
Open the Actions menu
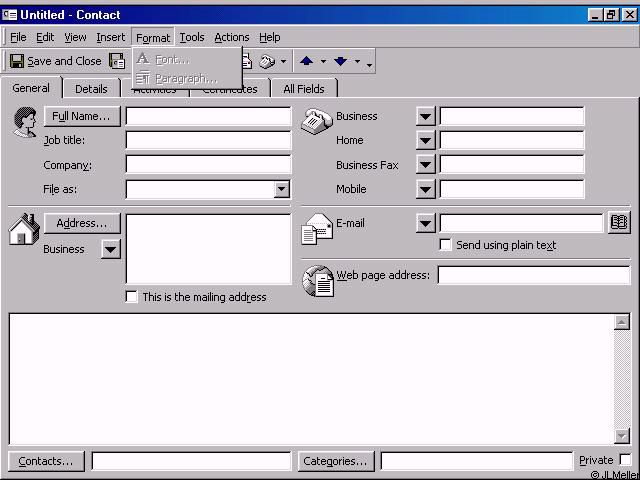coord(232,37)
